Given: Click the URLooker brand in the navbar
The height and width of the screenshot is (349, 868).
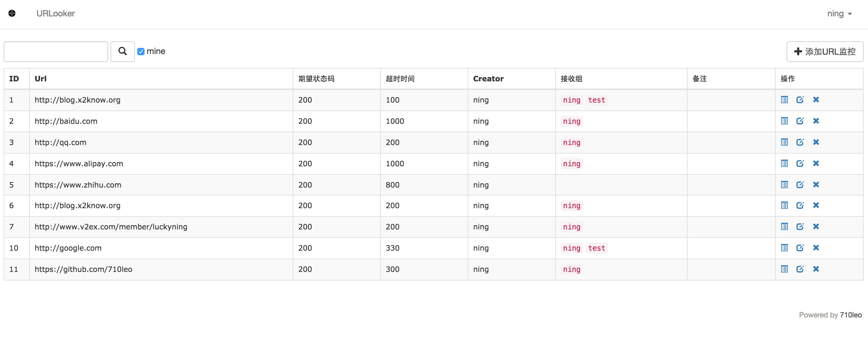Looking at the screenshot, I should pyautogui.click(x=55, y=13).
